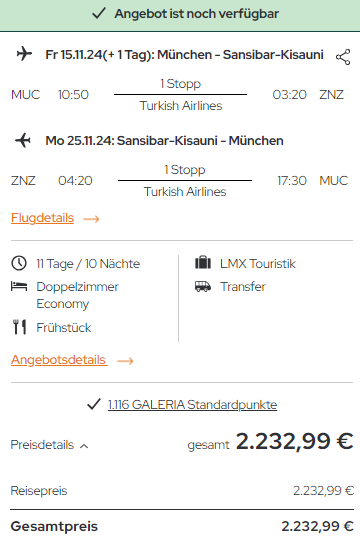Click the chevron next to Preisdetails
This screenshot has height=555, width=360.
(84, 446)
